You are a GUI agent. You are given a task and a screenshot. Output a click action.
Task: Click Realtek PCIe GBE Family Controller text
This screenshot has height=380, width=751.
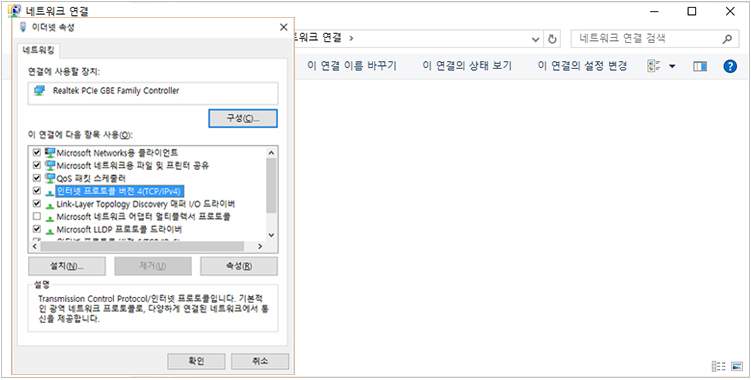pos(116,90)
